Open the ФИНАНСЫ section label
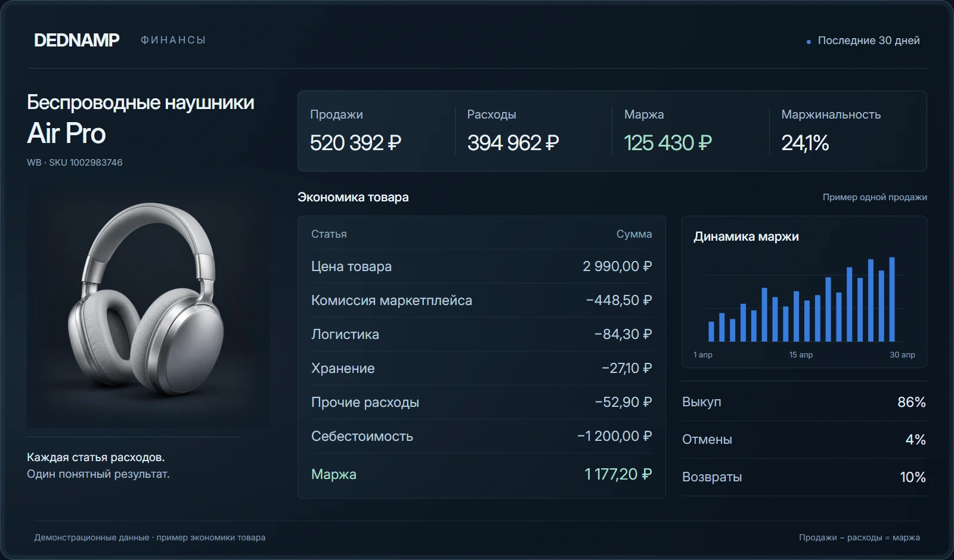The width and height of the screenshot is (954, 560). (x=174, y=40)
